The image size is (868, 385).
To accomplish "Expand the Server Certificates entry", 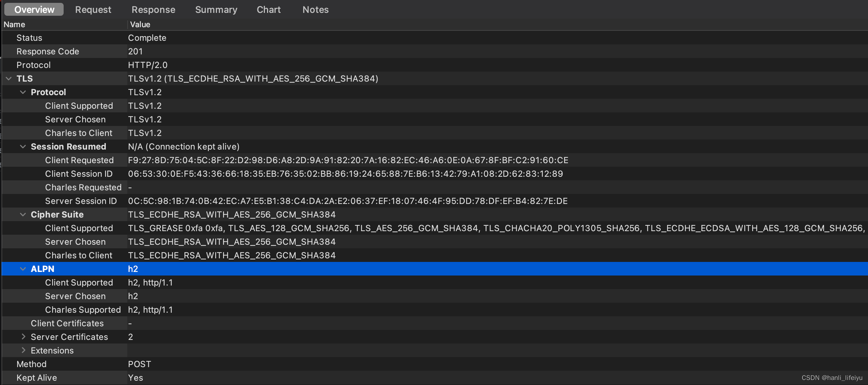I will coord(23,337).
